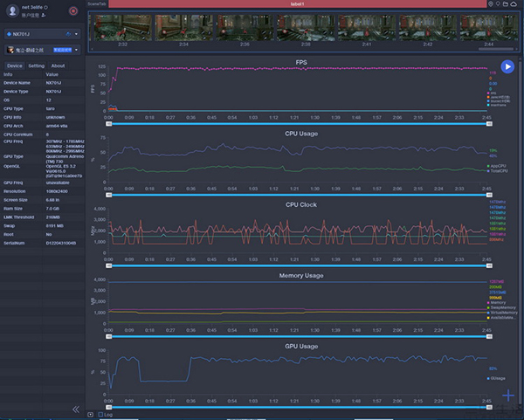Select the red label1 bar
The image size is (524, 420).
coord(297,3)
